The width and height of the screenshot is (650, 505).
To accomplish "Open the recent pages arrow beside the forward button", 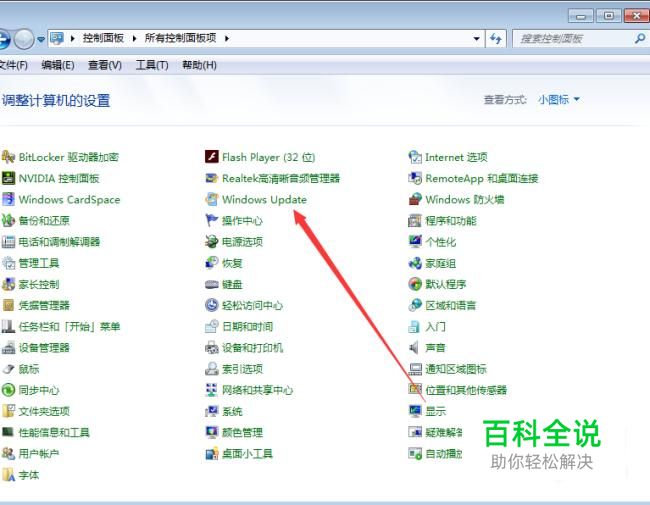I will point(41,39).
